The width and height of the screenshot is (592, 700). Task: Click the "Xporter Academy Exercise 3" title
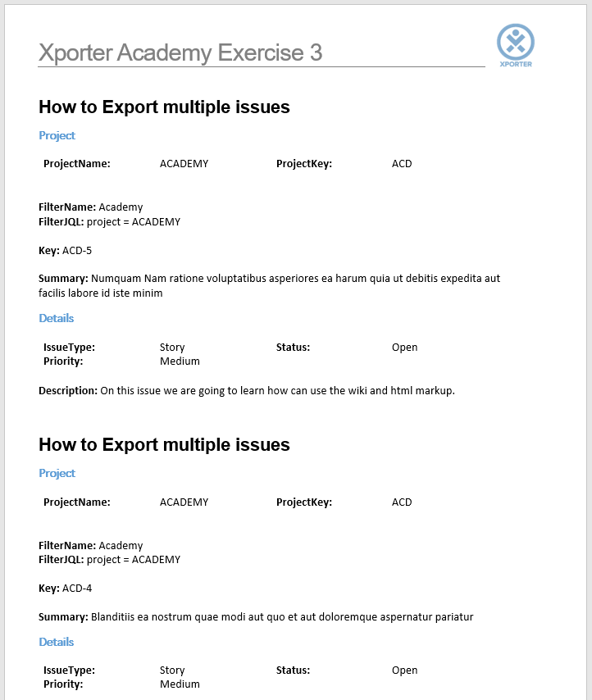pos(180,53)
